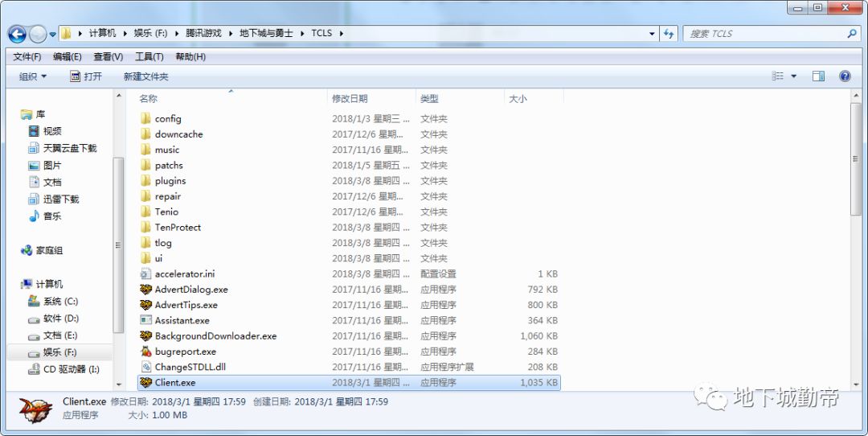
Task: Click the file list vertical scrollbar
Action: 857,158
